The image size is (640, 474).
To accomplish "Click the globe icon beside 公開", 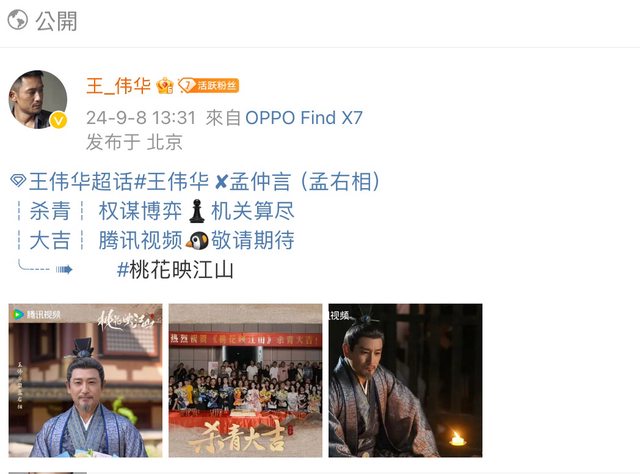I will 18,20.
